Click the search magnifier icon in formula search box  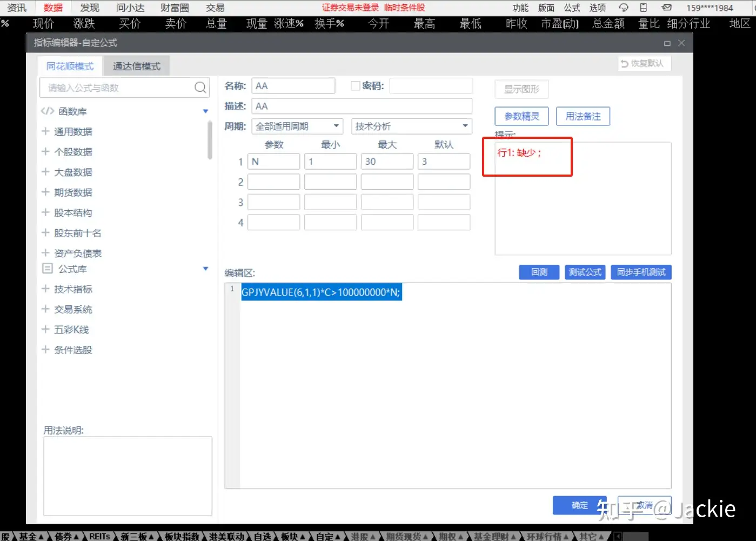pos(200,88)
